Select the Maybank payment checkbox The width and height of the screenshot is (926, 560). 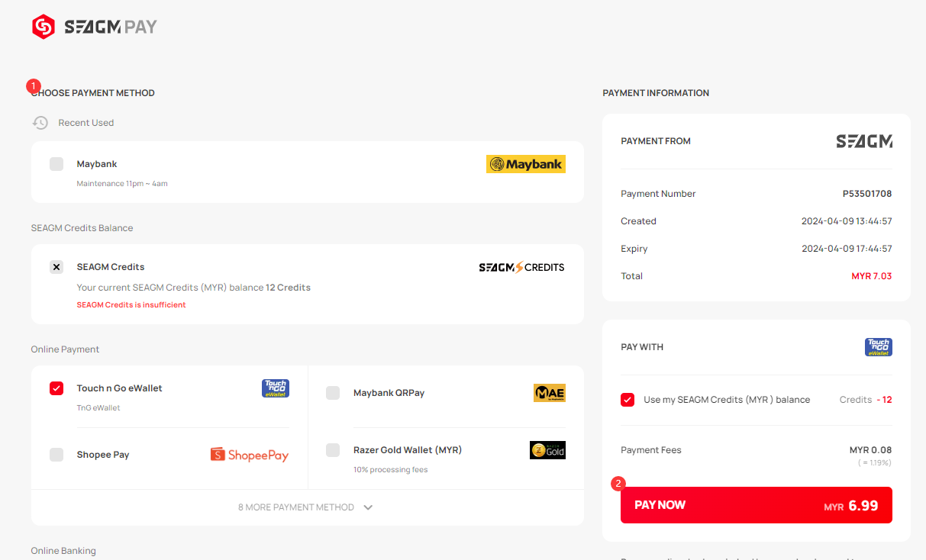click(56, 164)
